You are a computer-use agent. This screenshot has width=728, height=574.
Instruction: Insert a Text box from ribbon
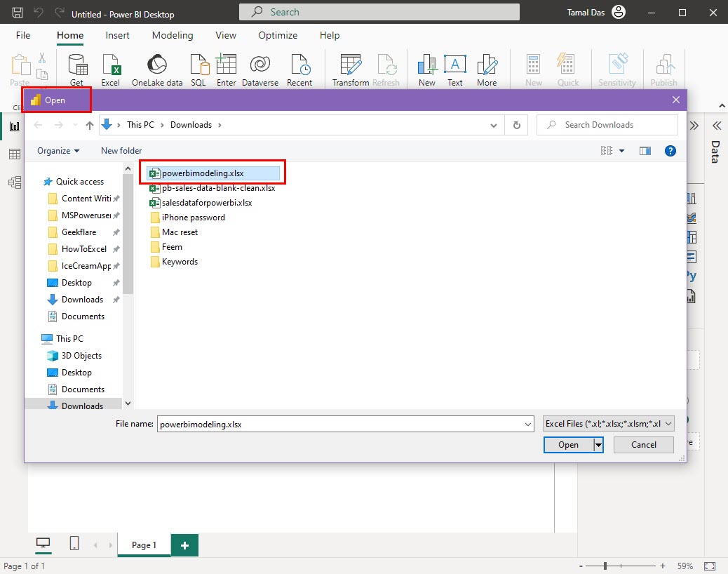click(455, 69)
